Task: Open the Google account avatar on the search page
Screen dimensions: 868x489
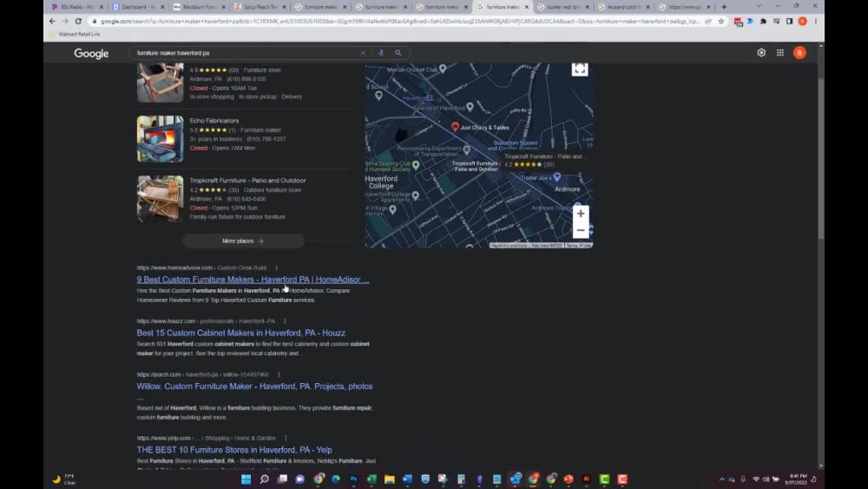Action: pyautogui.click(x=799, y=53)
